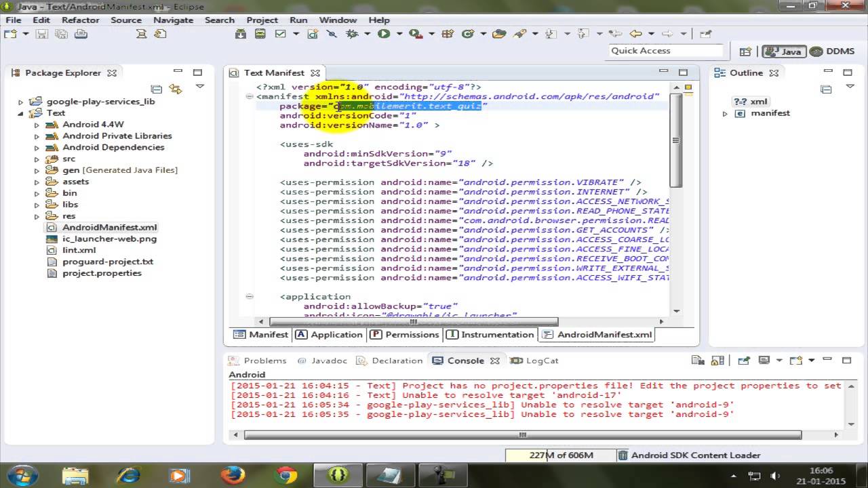
Task: Expand the src folder node
Action: [37, 159]
